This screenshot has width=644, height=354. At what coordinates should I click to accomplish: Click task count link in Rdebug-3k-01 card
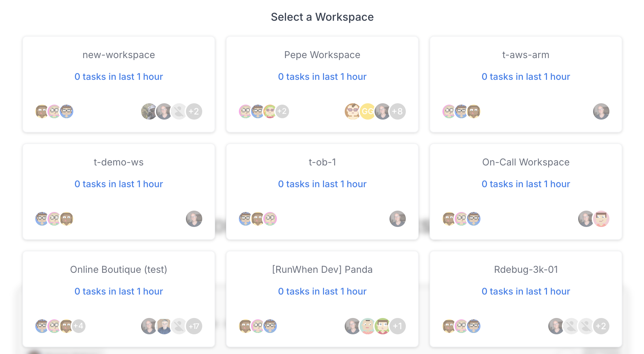(526, 291)
